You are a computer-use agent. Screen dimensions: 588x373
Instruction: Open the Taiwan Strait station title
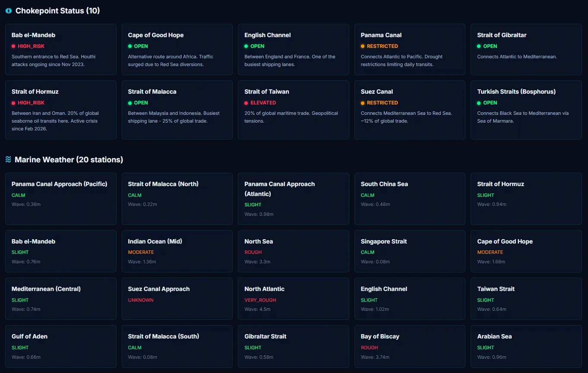tap(496, 289)
